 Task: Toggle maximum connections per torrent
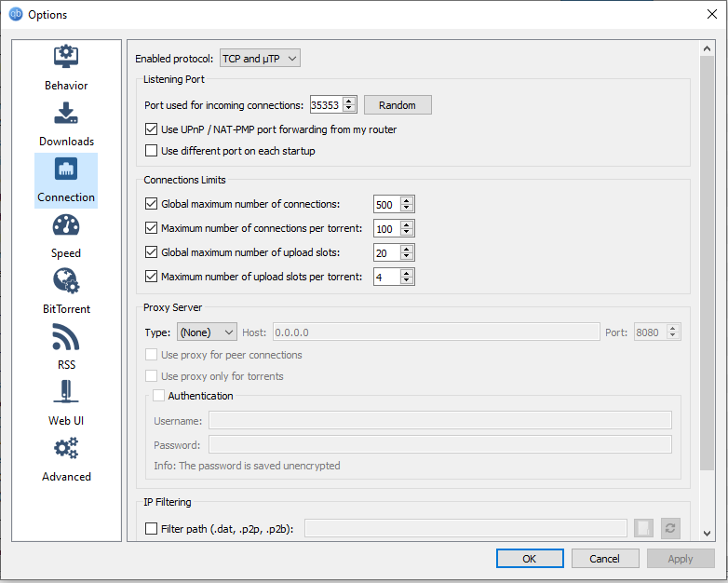(x=151, y=227)
